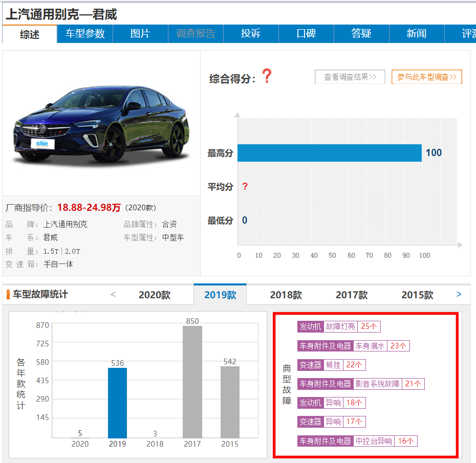Open the 图片 tab

(140, 34)
